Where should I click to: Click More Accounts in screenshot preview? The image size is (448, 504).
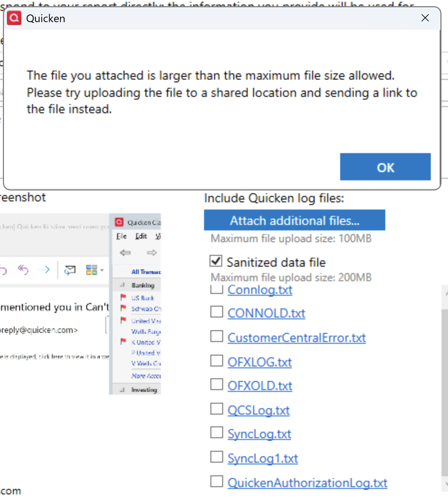tap(146, 376)
